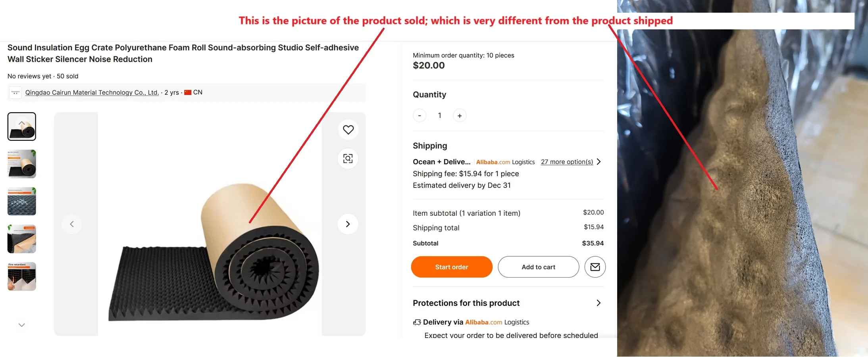Click the supplier logo icon
Image resolution: width=868 pixels, height=357 pixels.
pyautogui.click(x=15, y=92)
